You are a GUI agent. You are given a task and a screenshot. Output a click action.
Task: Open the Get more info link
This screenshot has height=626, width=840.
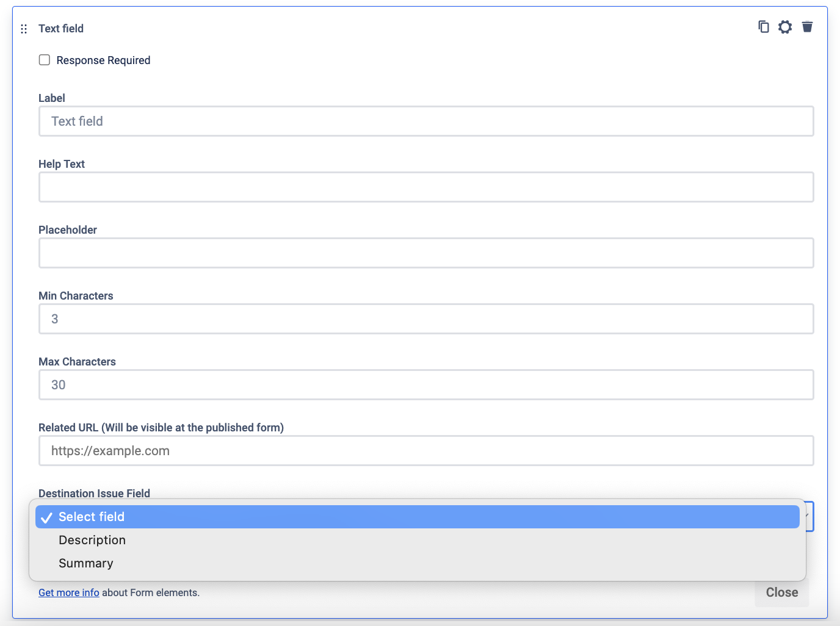tap(68, 592)
